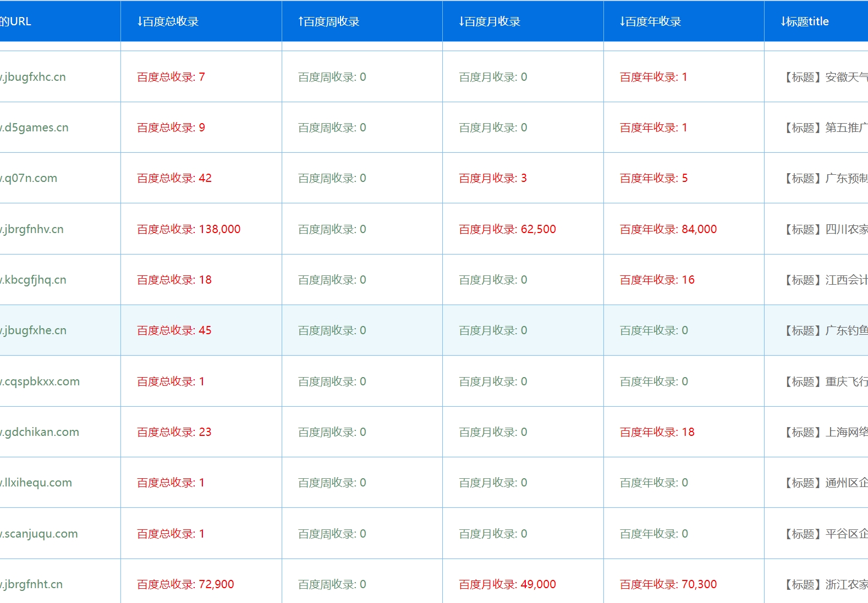The width and height of the screenshot is (868, 603).
Task: Select title 【标题】广东钓鱼
Action: (x=824, y=330)
